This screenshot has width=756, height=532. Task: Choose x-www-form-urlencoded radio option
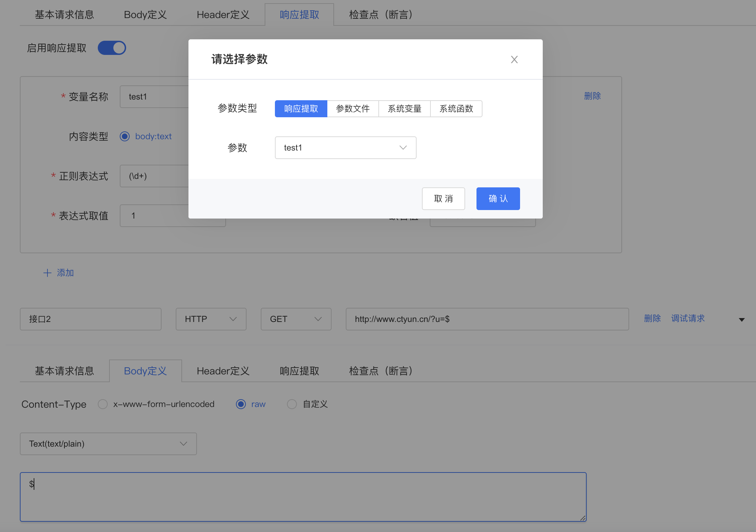[103, 404]
